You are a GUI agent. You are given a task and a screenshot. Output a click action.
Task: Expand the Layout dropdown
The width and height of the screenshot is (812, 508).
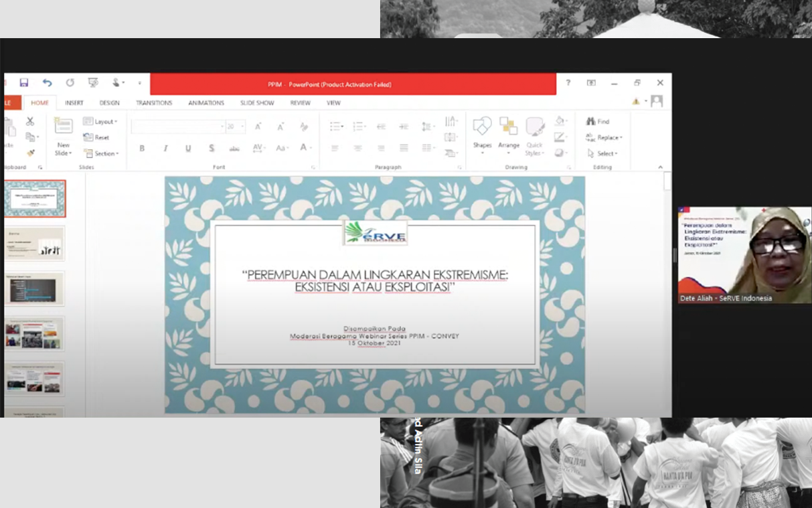tap(100, 122)
